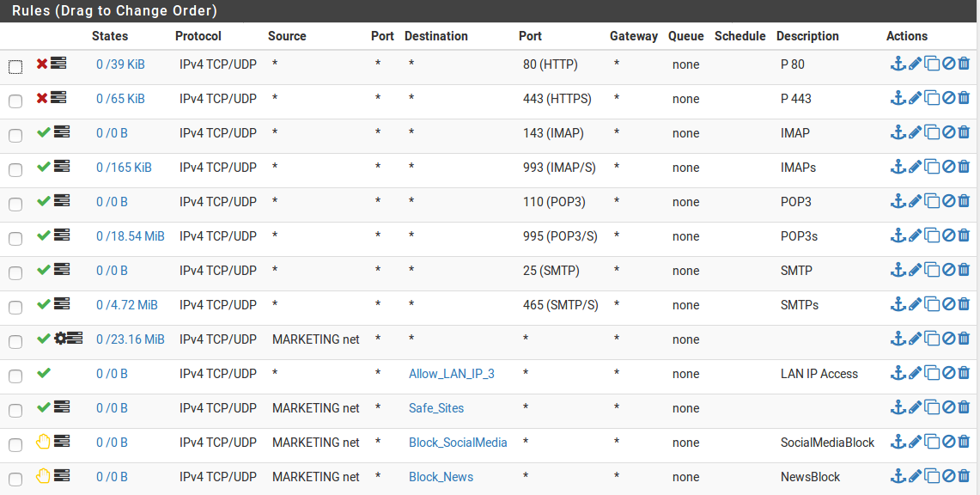Screen dimensions: 980x495
Task: Open the Safe_Sites destination alias
Action: click(436, 408)
